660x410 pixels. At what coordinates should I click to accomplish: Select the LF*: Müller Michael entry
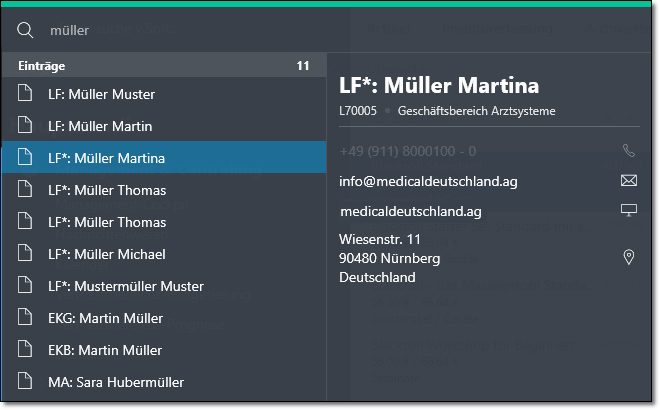click(x=107, y=254)
